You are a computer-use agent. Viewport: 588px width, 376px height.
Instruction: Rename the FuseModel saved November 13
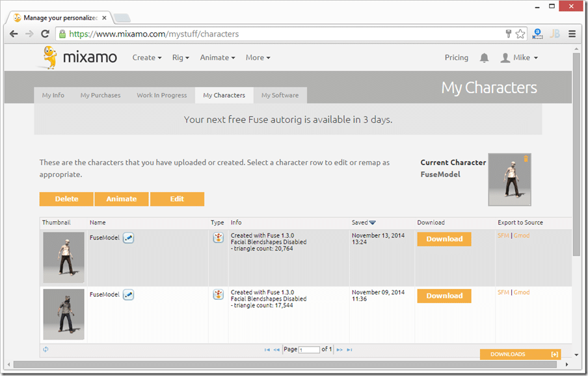(128, 237)
